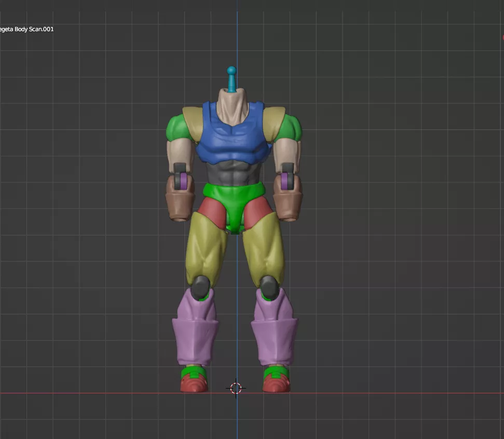The image size is (504, 439).
Task: Select the purple wrist joint on screen-right
Action: pyautogui.click(x=285, y=181)
